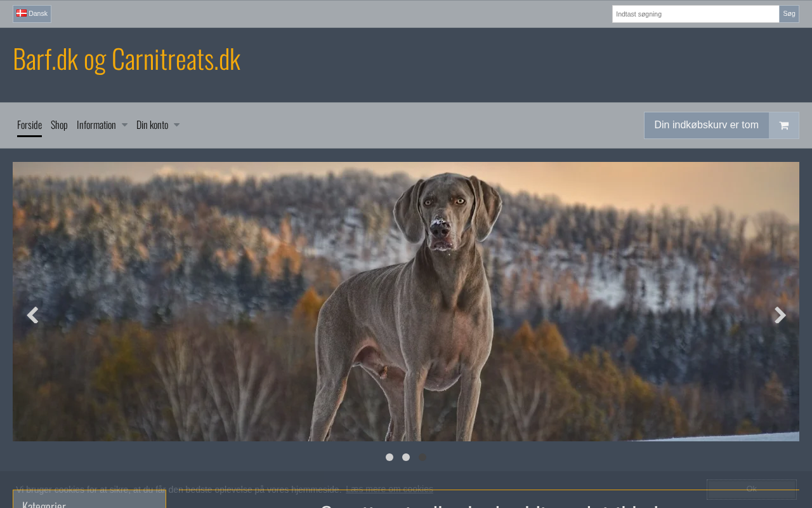Expand the Information menu arrow
The height and width of the screenshot is (508, 812).
[x=124, y=125]
